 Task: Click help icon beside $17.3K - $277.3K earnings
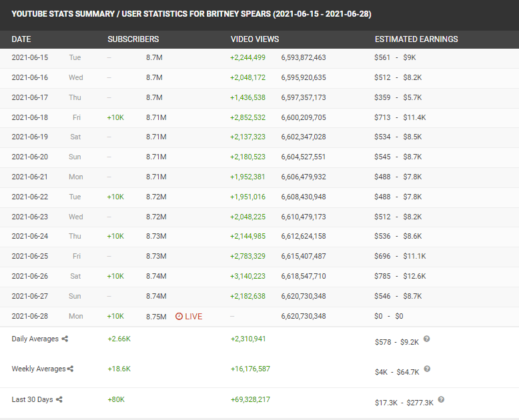(441, 399)
